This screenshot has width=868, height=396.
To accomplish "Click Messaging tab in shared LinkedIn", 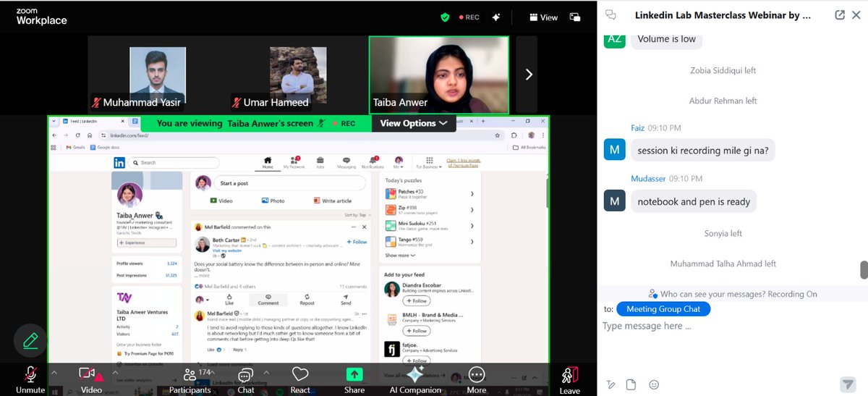I will 346,161.
